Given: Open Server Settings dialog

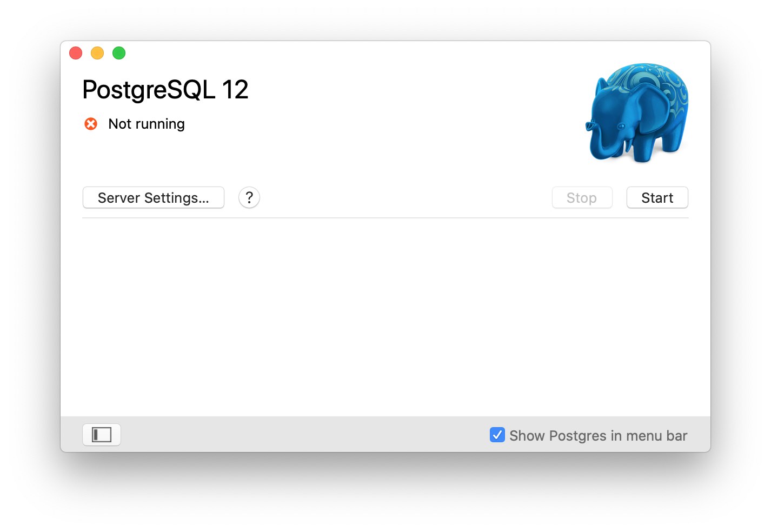Looking at the screenshot, I should click(x=153, y=197).
